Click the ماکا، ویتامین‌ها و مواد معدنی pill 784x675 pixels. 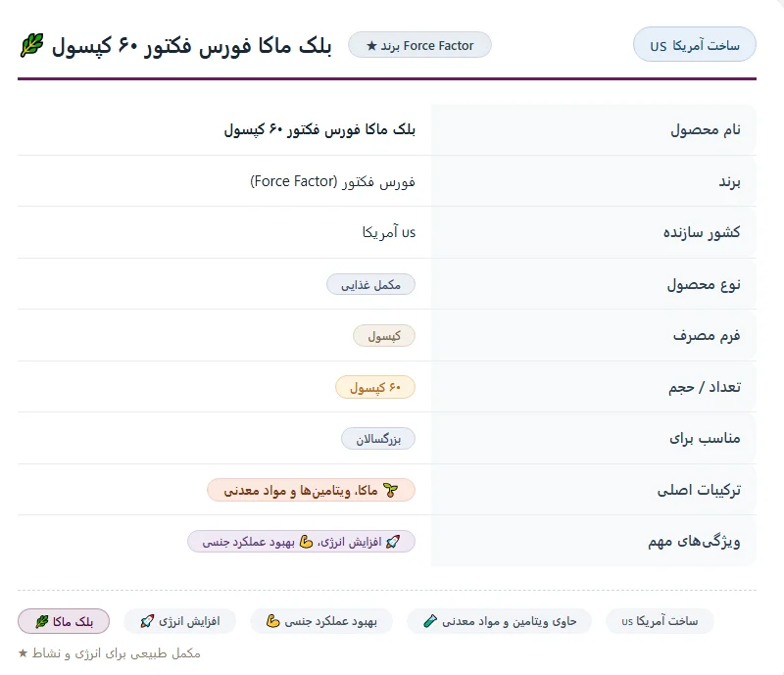click(x=311, y=491)
